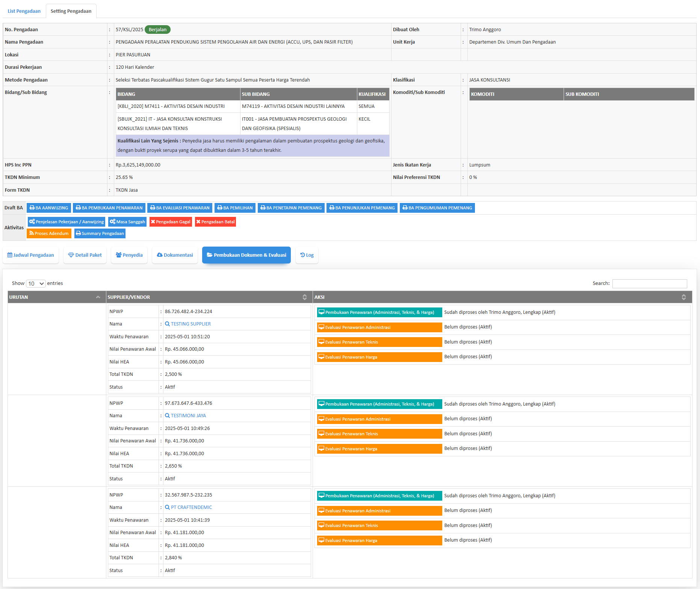The image size is (700, 589).
Task: Open the BA Pembukaan Penawaran draft
Action: click(x=109, y=208)
